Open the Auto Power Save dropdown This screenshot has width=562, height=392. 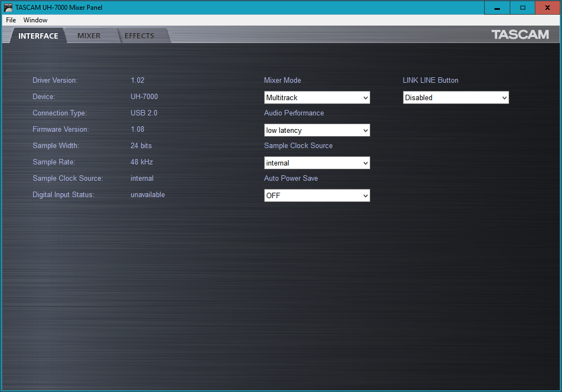click(317, 195)
